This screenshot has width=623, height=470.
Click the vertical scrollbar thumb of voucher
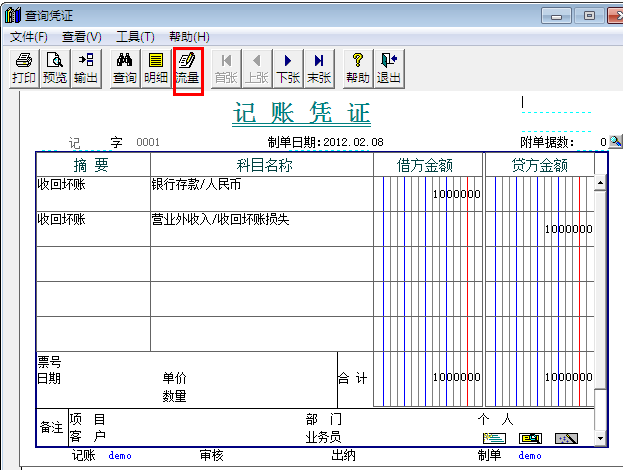coord(600,290)
